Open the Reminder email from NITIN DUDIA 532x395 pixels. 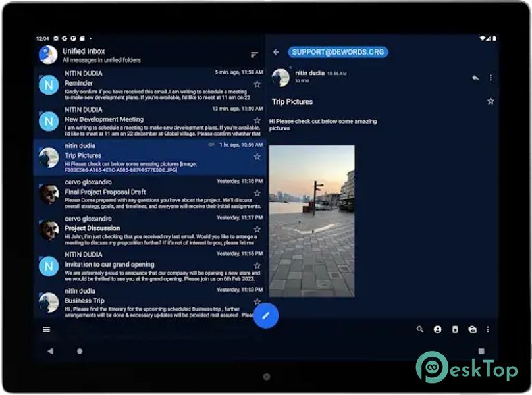(150, 85)
